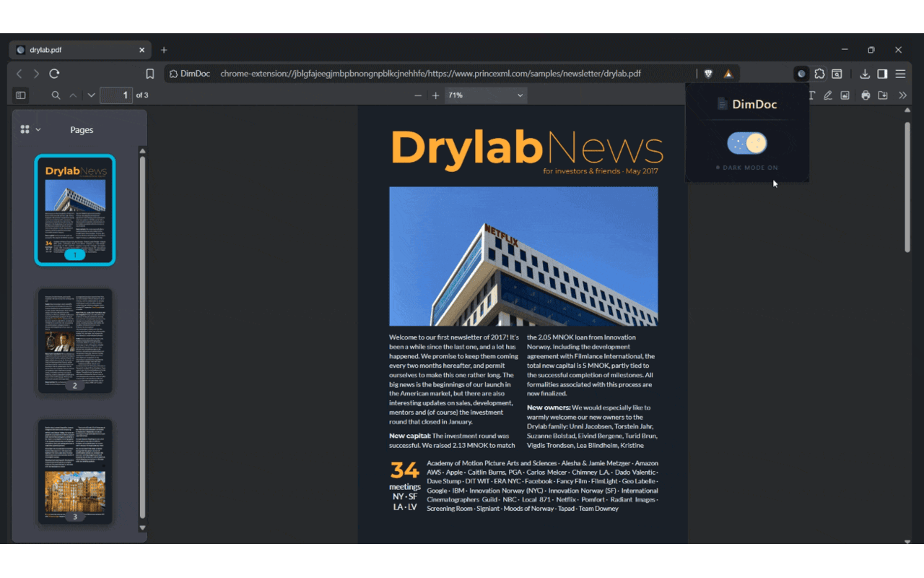Viewport: 924px width, 578px height.
Task: Open the browser hamburger menu
Action: pyautogui.click(x=900, y=74)
